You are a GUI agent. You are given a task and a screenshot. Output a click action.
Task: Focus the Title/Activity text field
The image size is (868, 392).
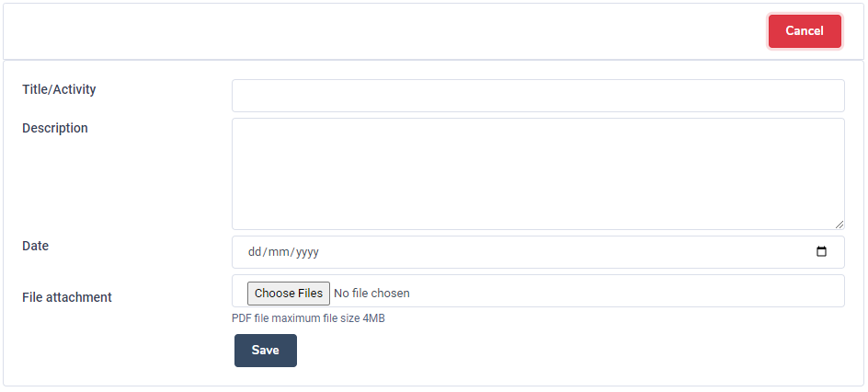click(538, 96)
